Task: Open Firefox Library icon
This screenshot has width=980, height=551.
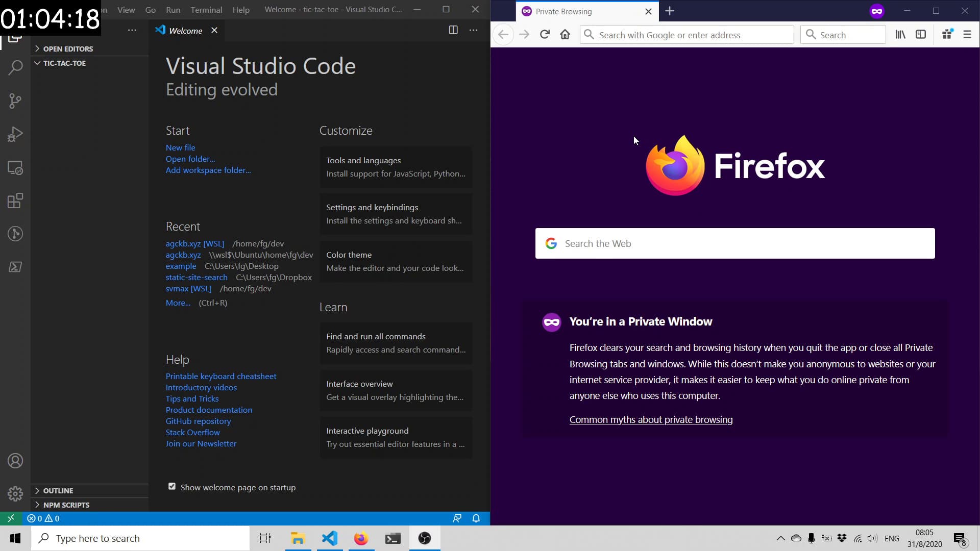Action: tap(900, 35)
